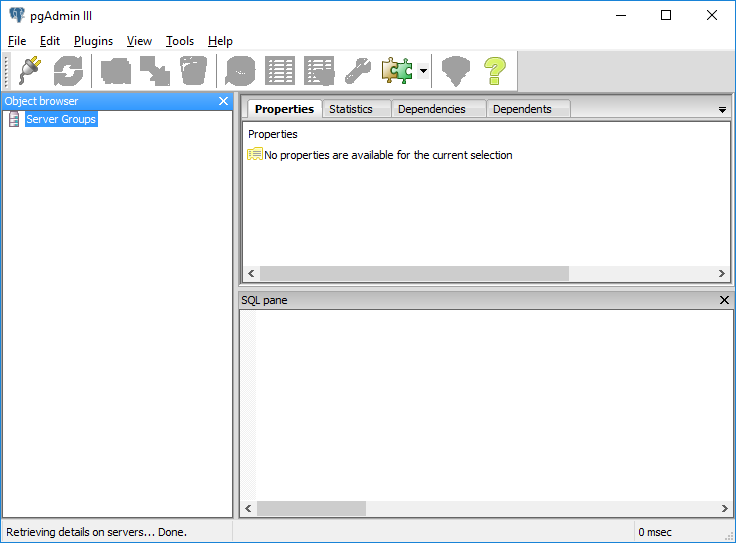
Task: Open the object Properties toolbar icon
Action: (116, 71)
